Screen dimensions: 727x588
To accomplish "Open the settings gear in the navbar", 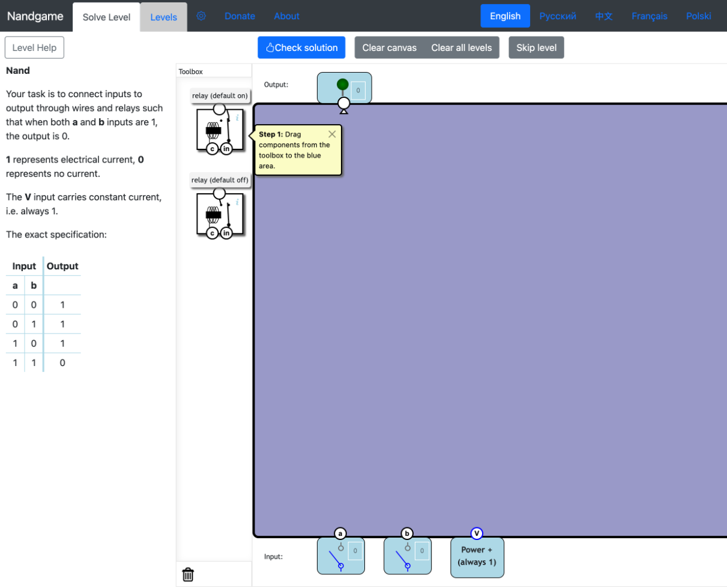I will pos(201,16).
